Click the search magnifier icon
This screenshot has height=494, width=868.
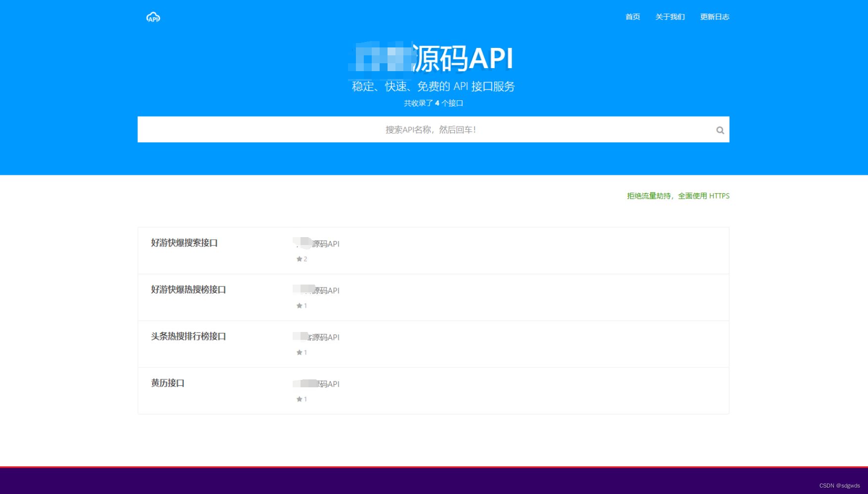click(x=720, y=129)
